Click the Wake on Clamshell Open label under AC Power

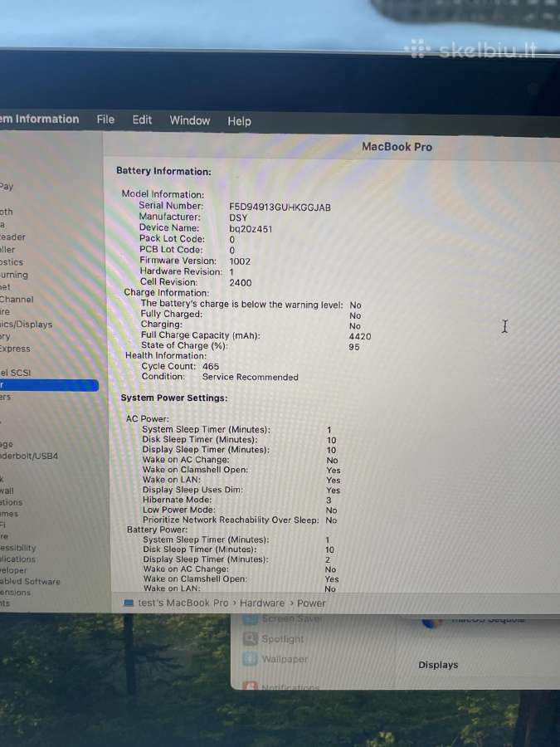tap(195, 469)
